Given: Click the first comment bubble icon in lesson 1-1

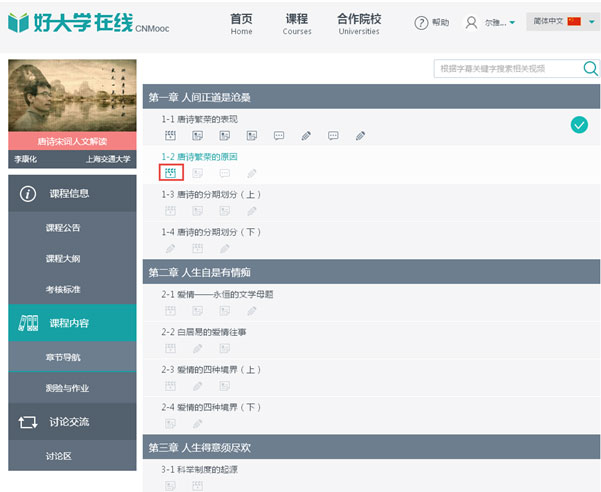Looking at the screenshot, I should (279, 135).
